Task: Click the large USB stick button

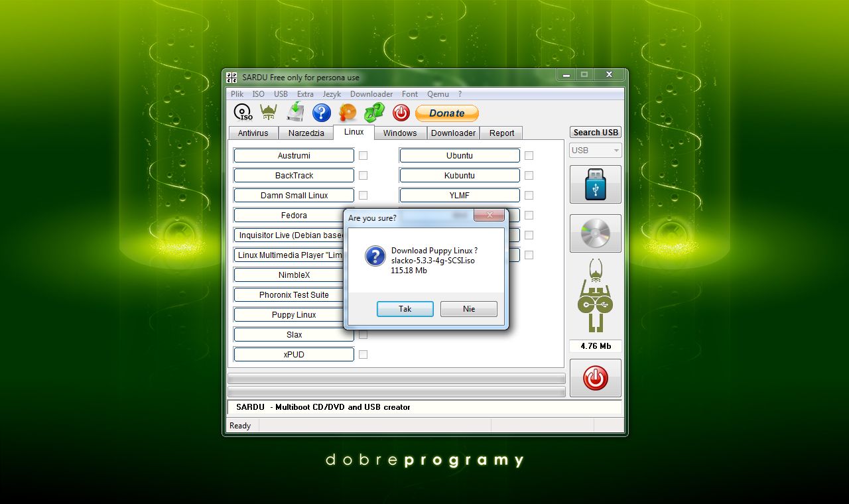Action: click(x=596, y=184)
